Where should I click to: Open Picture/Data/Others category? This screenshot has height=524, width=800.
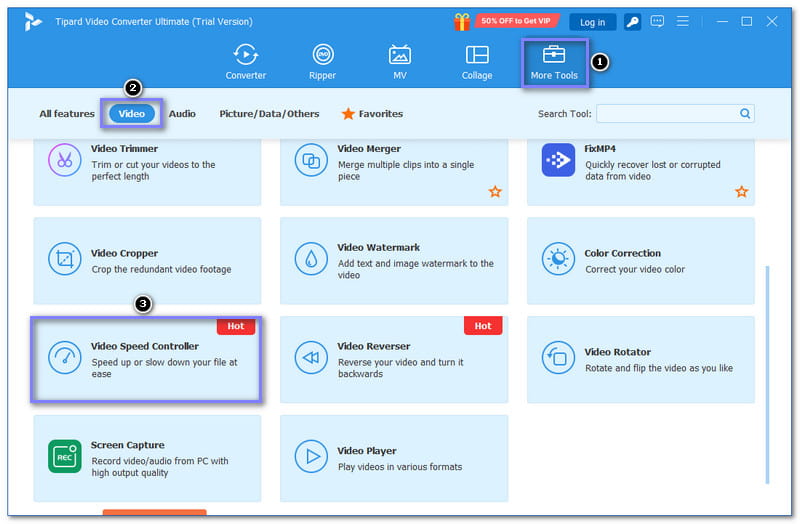(269, 114)
